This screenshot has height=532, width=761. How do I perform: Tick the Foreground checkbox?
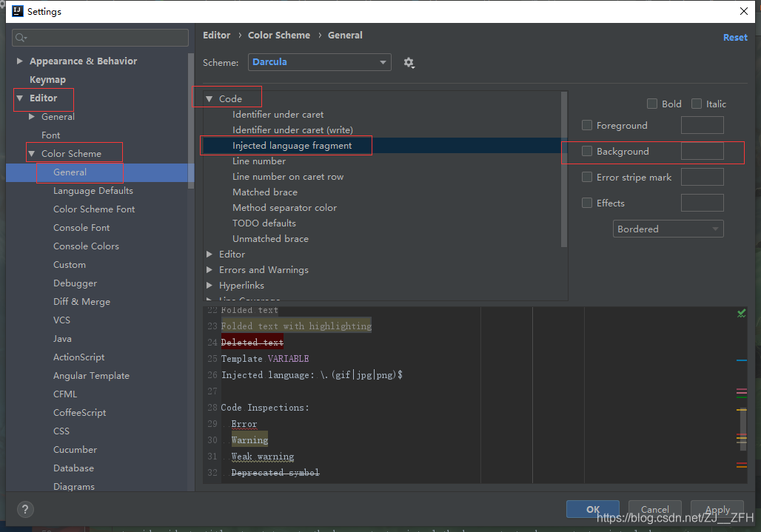coord(587,125)
